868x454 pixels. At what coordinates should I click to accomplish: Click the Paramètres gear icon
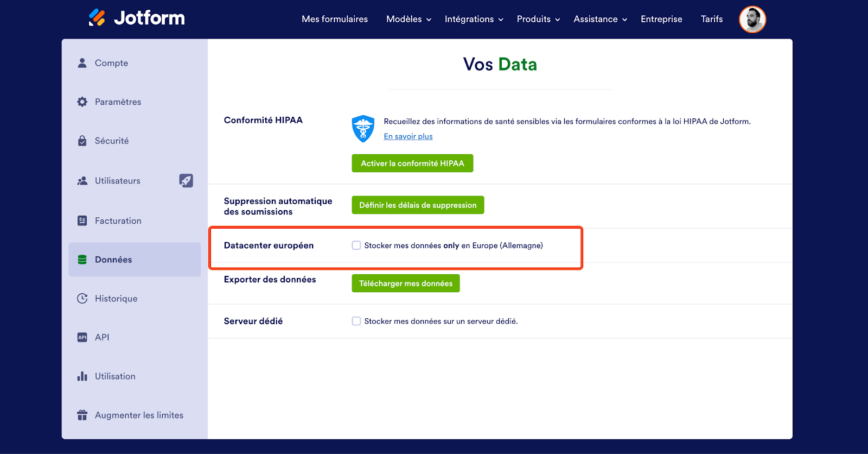click(x=82, y=102)
